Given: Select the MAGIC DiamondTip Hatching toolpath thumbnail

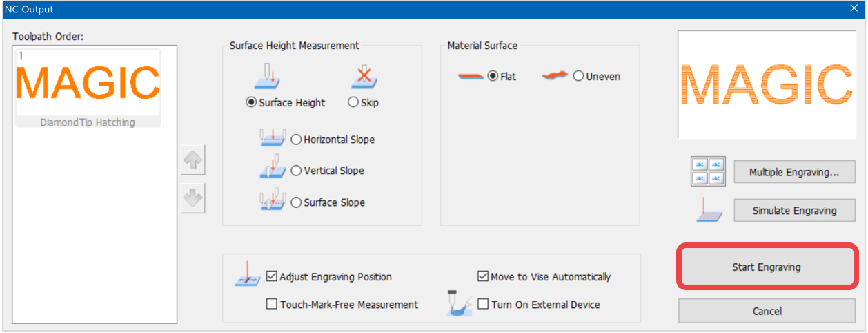Looking at the screenshot, I should (87, 88).
